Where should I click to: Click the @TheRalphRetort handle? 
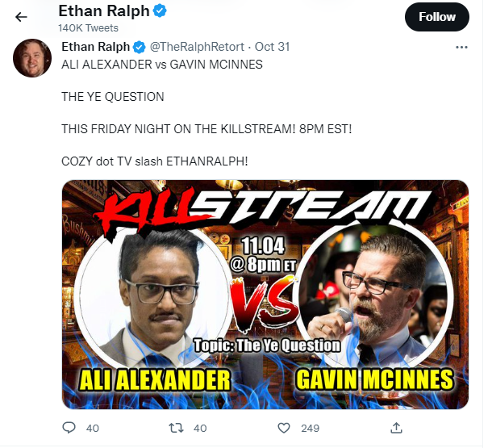(197, 47)
